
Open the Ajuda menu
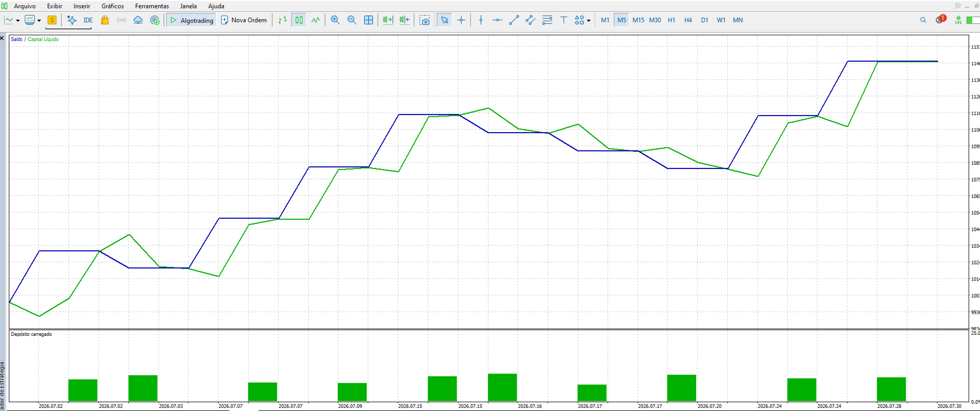point(216,6)
